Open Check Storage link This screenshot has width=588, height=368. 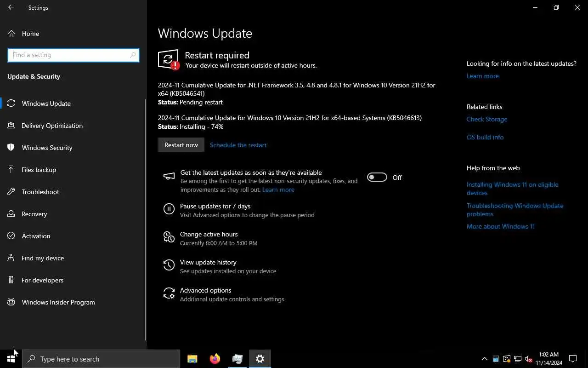pos(487,119)
